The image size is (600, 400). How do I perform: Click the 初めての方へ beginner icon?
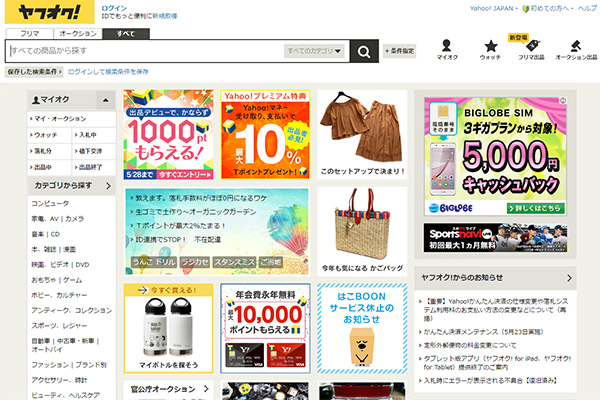pos(525,8)
